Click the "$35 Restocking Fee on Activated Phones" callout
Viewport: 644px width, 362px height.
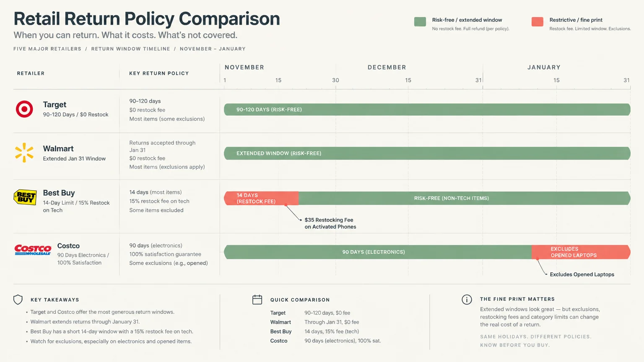330,223
